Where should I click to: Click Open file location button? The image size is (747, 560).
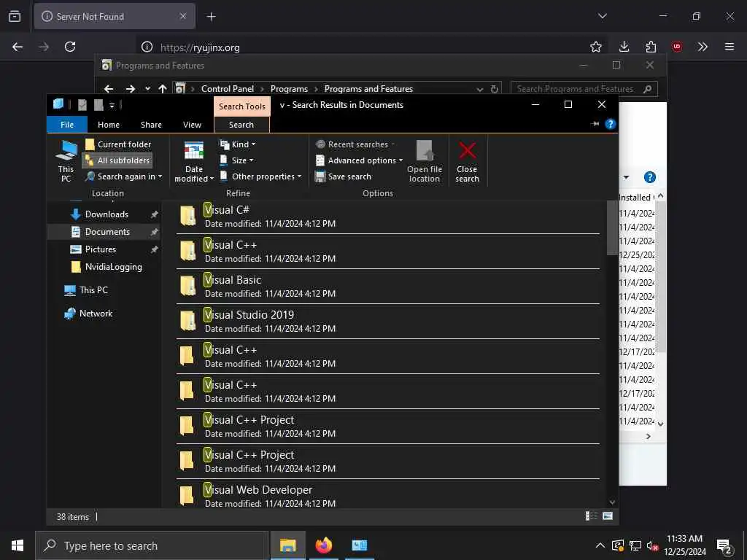coord(425,161)
